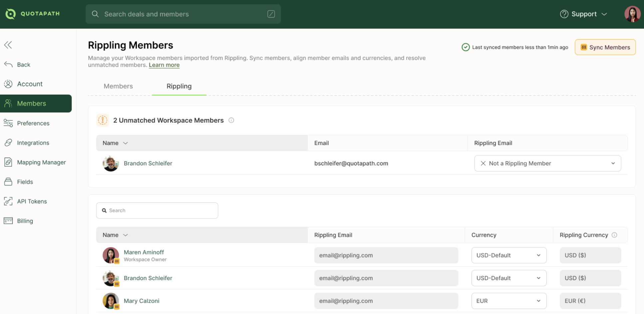Screen dimensions: 644x314
Task: Collapse the sidebar with double-chevron icon
Action: pyautogui.click(x=8, y=45)
